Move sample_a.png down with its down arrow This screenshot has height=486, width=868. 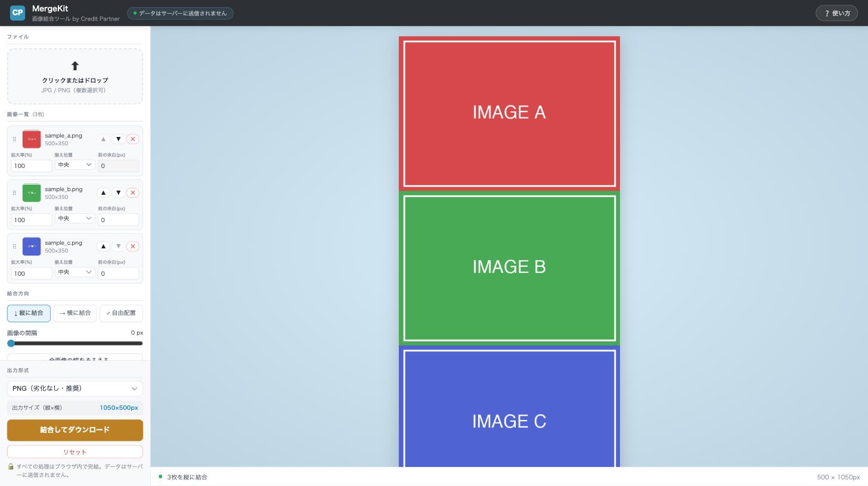pos(118,139)
